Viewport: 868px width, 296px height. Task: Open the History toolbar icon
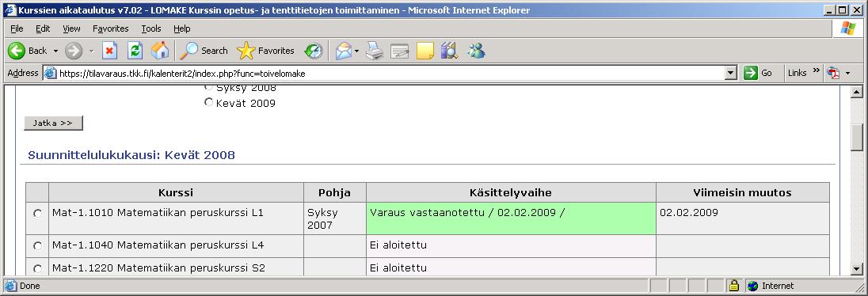[314, 51]
